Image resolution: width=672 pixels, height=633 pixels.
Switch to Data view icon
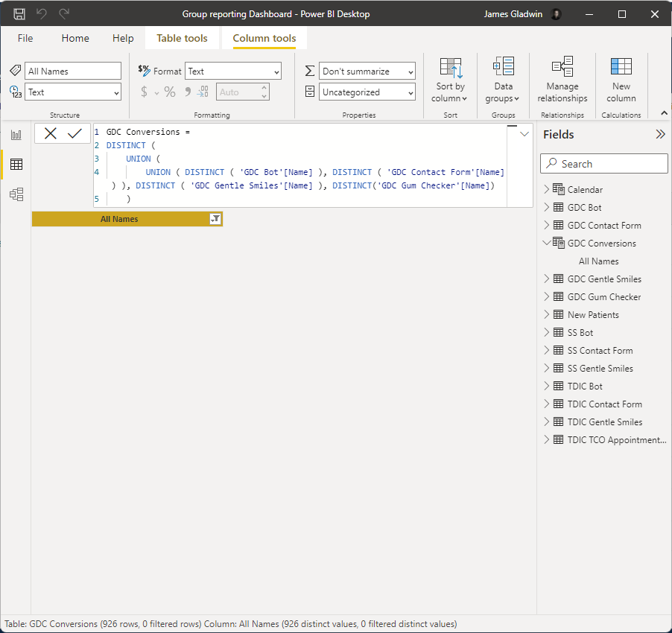[16, 165]
